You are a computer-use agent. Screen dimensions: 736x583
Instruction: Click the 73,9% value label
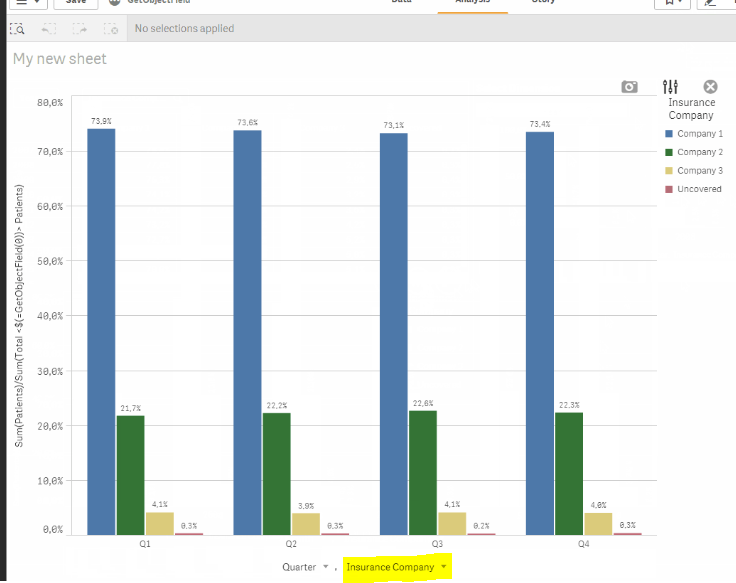coord(101,121)
